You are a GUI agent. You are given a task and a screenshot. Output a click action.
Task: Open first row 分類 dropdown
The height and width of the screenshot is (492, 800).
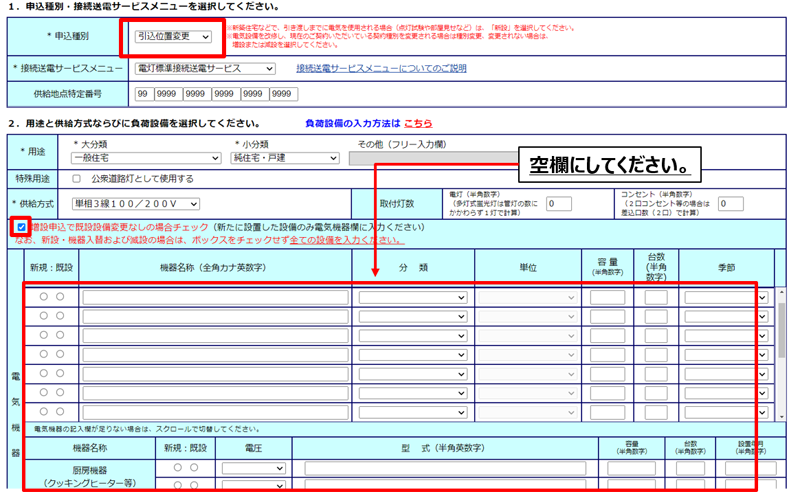(413, 298)
